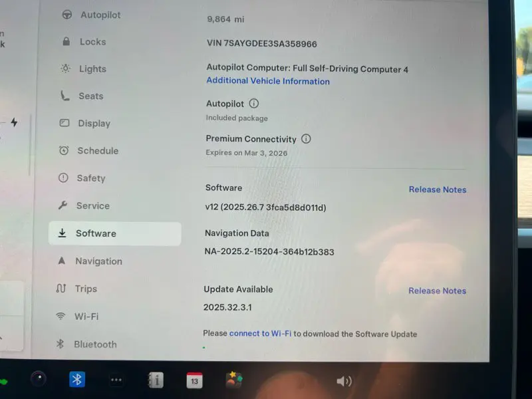The height and width of the screenshot is (399, 532).
Task: Click the software version v12 (2025.26.7 3fca5d8d011d)
Action: pyautogui.click(x=265, y=207)
